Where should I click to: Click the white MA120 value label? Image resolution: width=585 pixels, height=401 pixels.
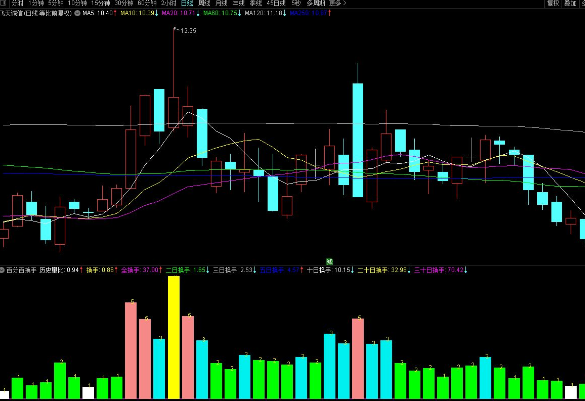tap(265, 13)
